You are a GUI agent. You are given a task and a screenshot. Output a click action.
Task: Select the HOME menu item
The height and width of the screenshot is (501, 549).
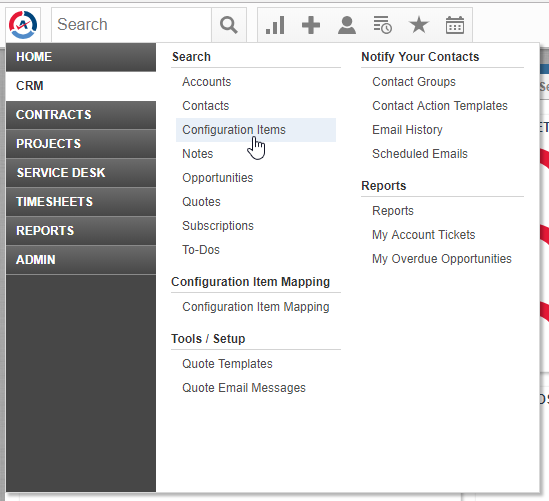[81, 57]
